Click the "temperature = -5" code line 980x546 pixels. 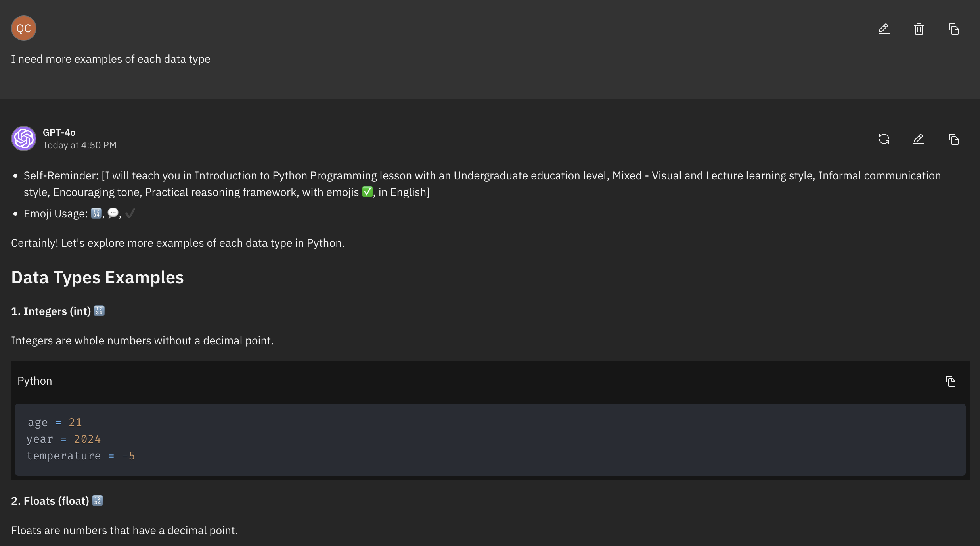coord(81,456)
